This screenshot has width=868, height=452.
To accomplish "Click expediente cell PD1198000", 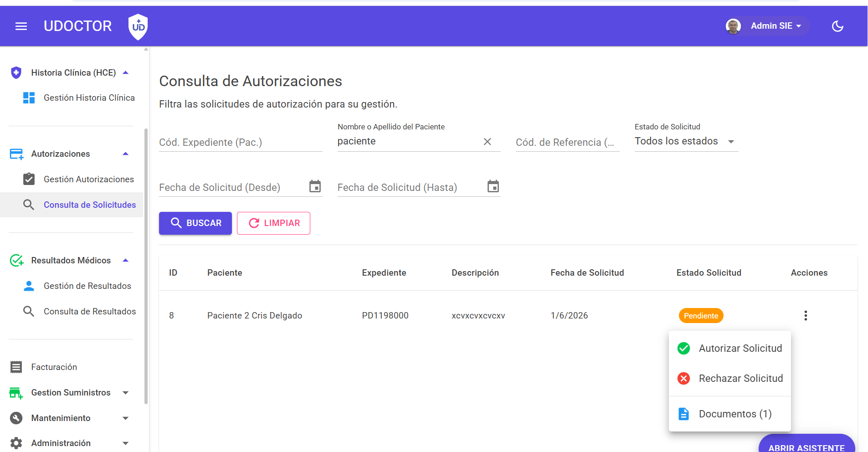I will 385,315.
